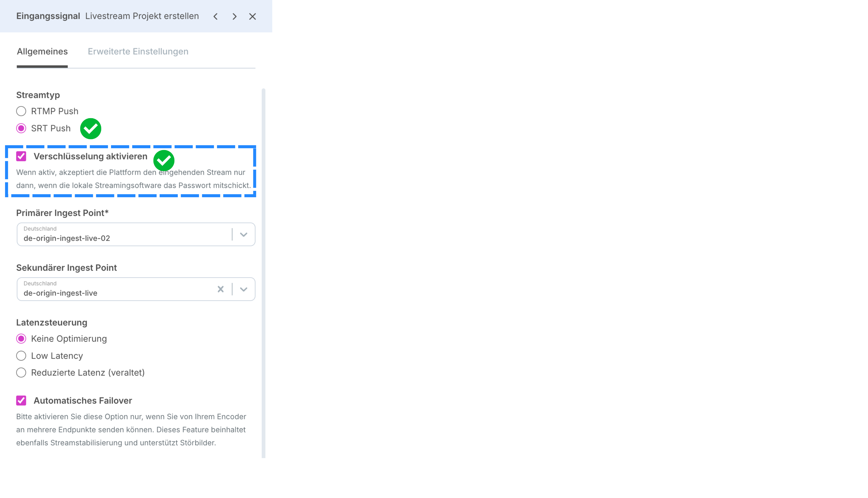The image size is (868, 498).
Task: Select SRT Push stream type
Action: click(21, 128)
